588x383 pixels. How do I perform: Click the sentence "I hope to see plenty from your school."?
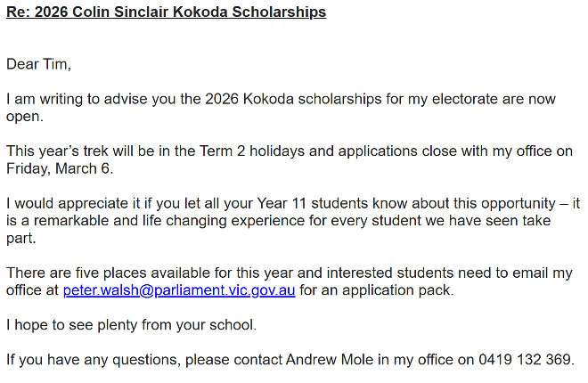pos(131,325)
